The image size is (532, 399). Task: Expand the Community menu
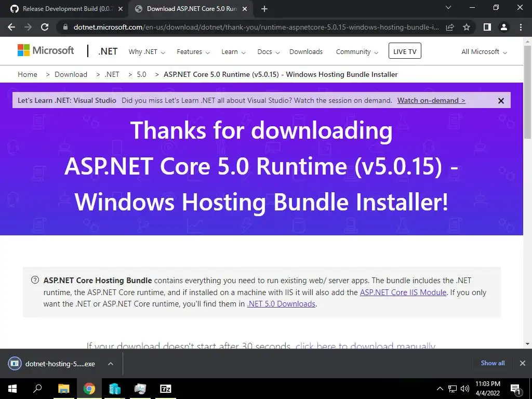pos(357,51)
